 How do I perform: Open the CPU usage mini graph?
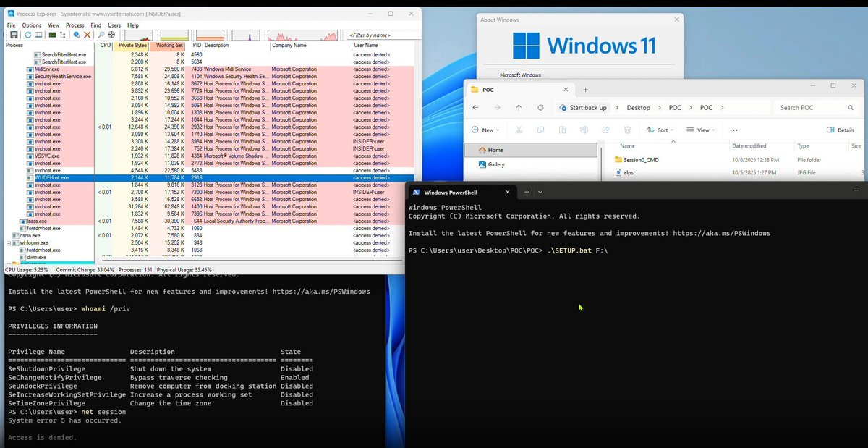point(139,35)
